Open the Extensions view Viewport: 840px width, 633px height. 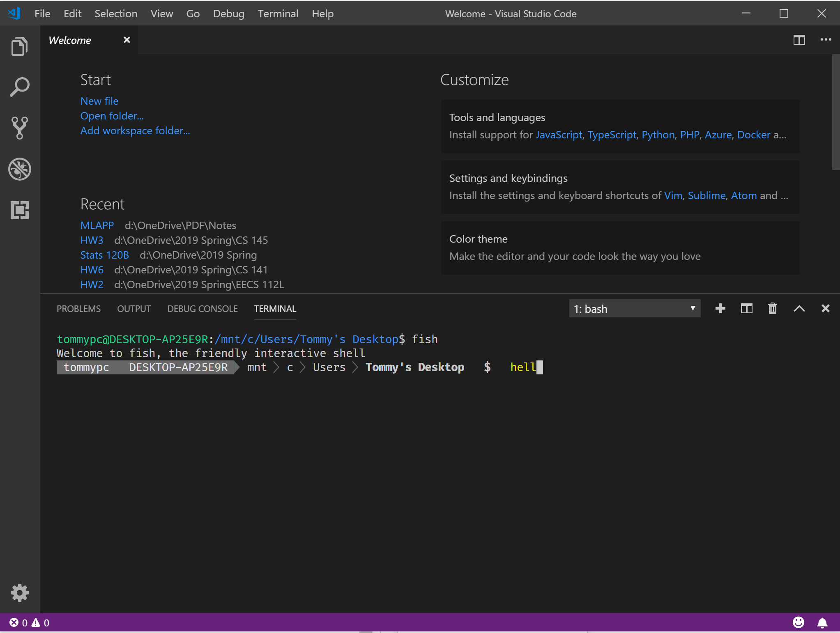point(19,210)
